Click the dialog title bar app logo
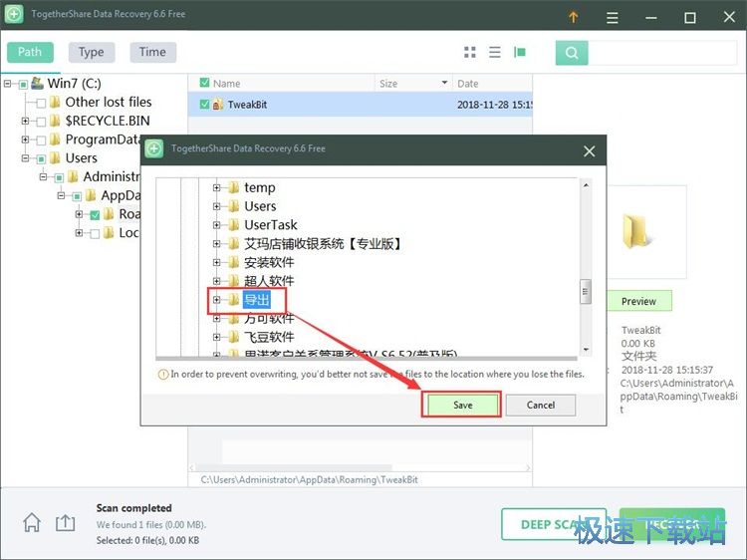 [153, 148]
